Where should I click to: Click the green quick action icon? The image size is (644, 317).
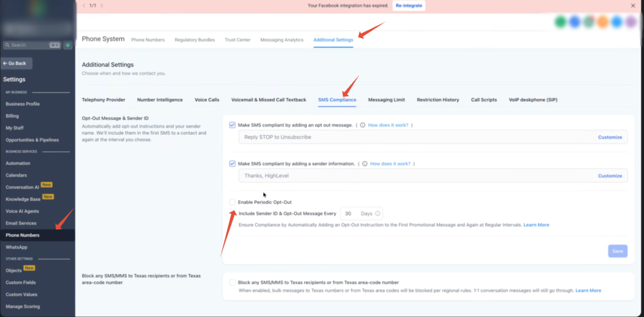coord(68,45)
